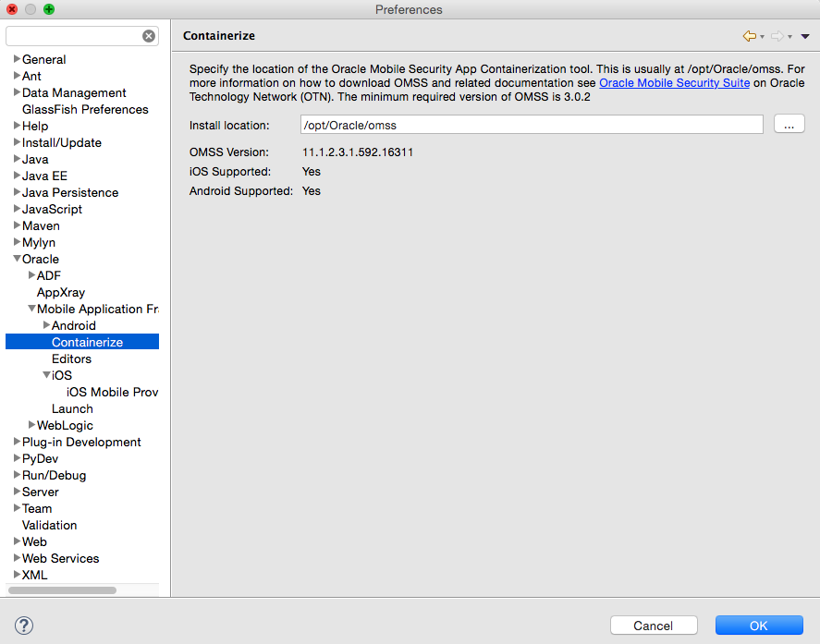The width and height of the screenshot is (820, 644).
Task: Expand the Web tree node
Action: [17, 541]
